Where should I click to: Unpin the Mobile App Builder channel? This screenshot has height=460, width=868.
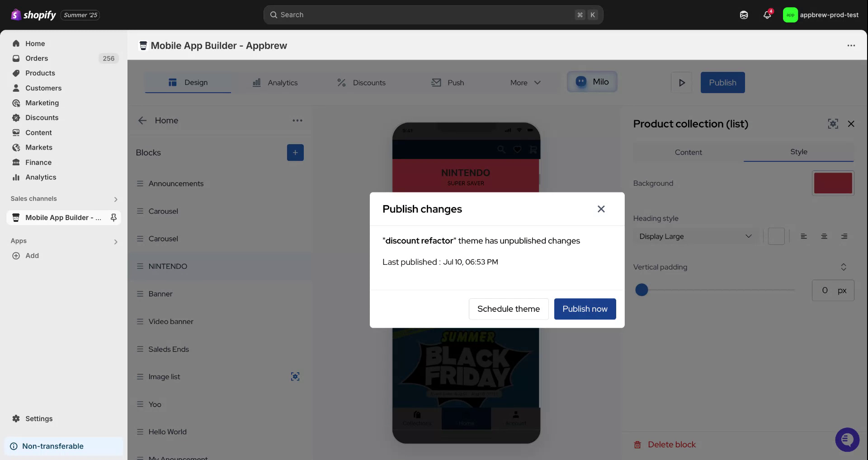click(x=113, y=218)
